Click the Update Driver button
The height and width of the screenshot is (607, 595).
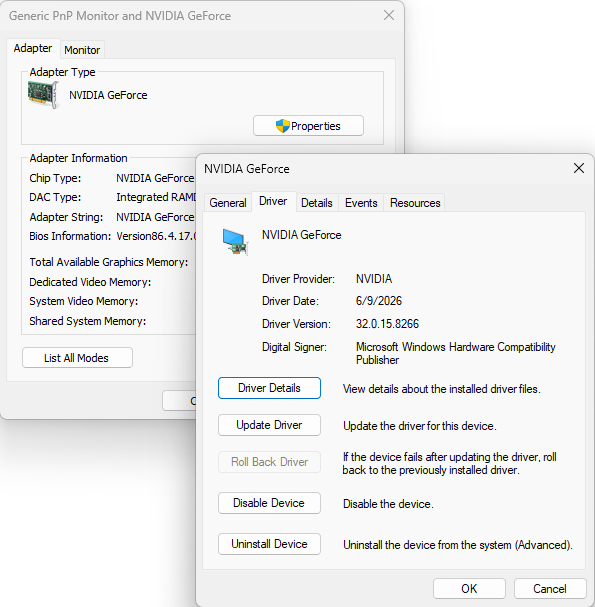click(269, 425)
